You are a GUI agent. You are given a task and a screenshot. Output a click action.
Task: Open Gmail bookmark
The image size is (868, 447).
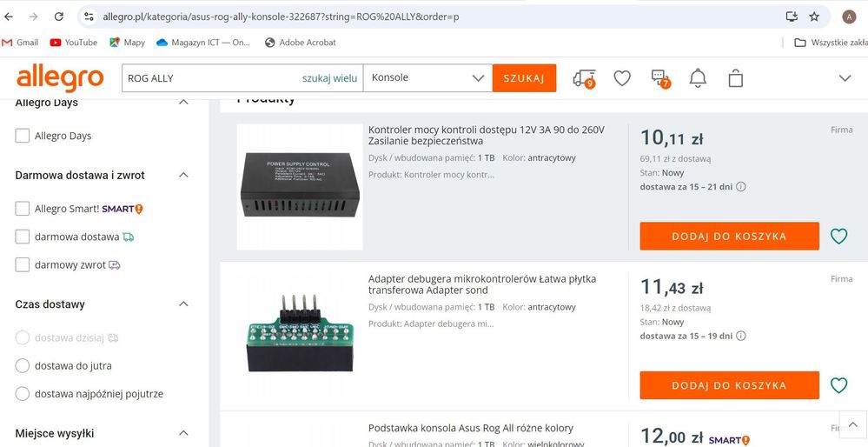[x=21, y=42]
